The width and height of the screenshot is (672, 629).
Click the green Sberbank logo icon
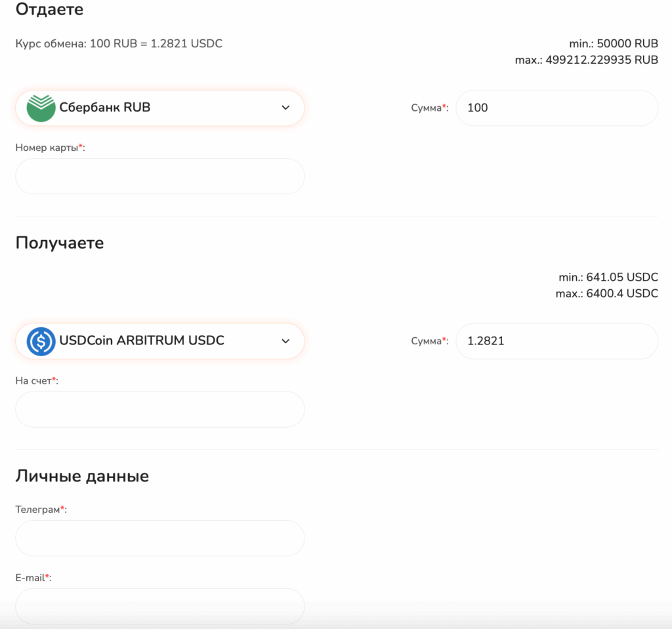pyautogui.click(x=41, y=108)
